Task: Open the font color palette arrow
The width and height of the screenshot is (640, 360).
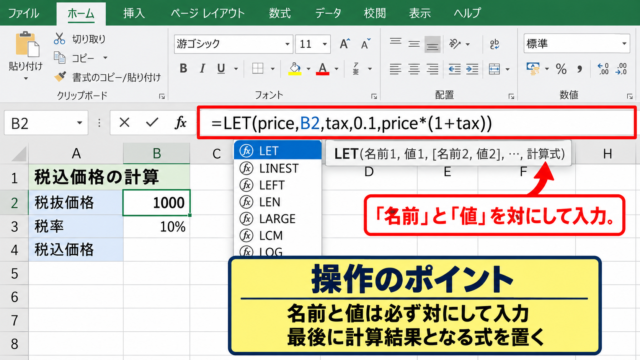Action: click(x=336, y=69)
